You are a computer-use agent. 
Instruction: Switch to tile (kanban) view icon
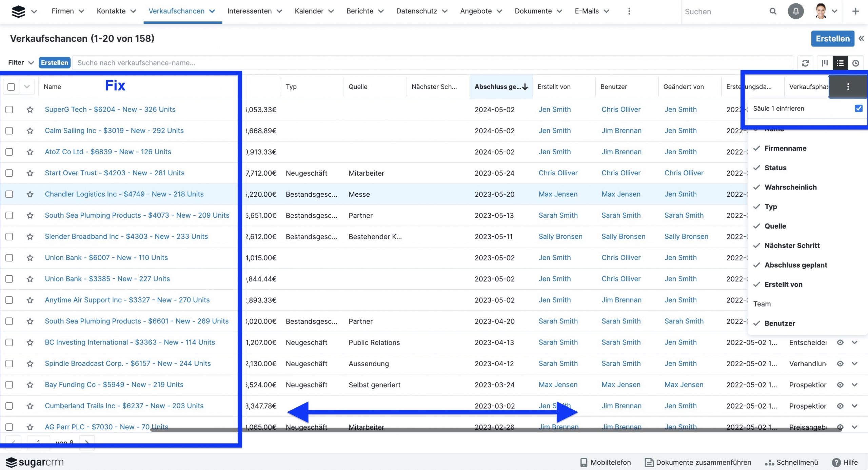tap(825, 63)
